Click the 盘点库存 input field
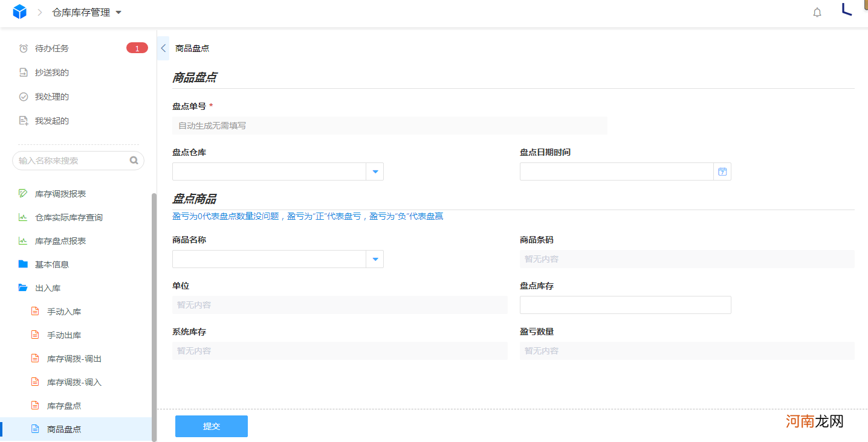 626,305
